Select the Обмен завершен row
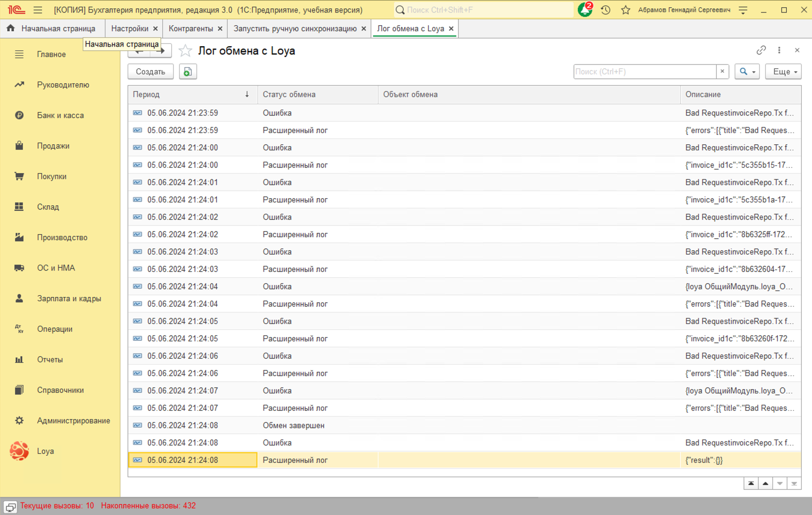Viewport: 812px width, 515px height. click(x=465, y=426)
